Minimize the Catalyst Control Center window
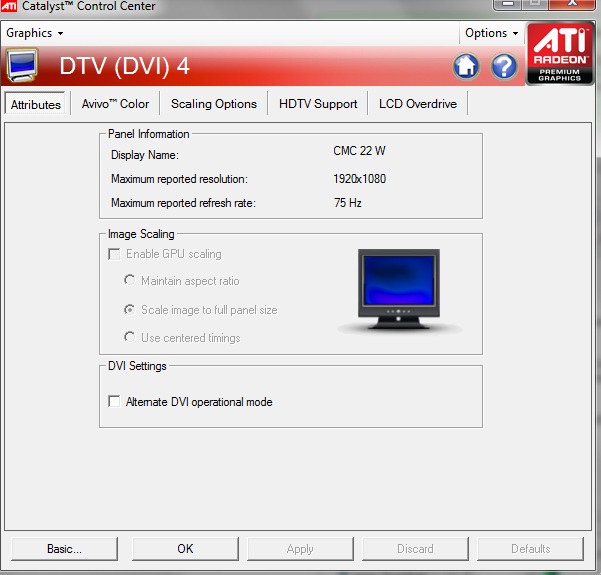 (507, 3)
